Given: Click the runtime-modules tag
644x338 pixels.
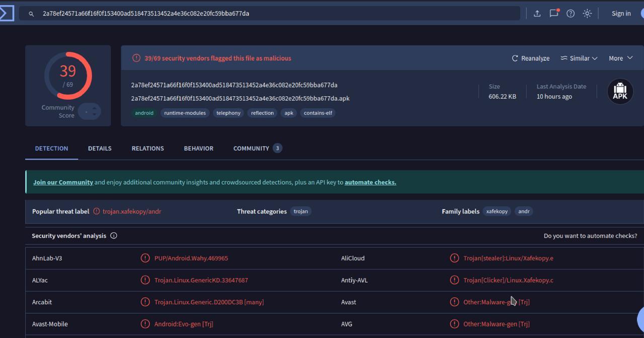Looking at the screenshot, I should click(x=185, y=113).
